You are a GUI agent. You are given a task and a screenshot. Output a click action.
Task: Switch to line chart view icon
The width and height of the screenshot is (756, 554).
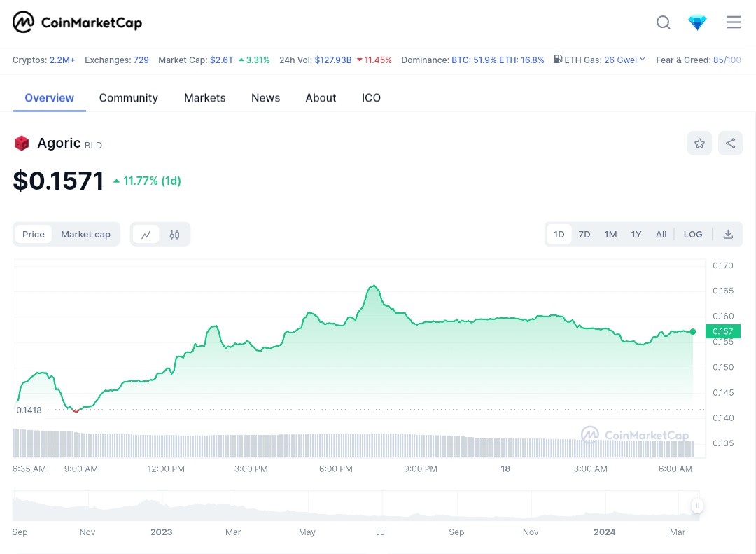coord(146,235)
